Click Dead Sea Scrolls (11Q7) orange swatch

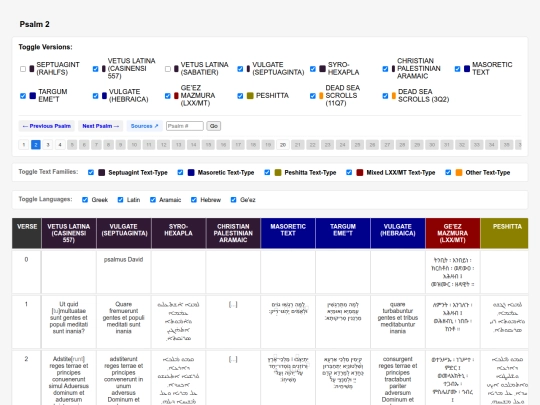[x=321, y=96]
